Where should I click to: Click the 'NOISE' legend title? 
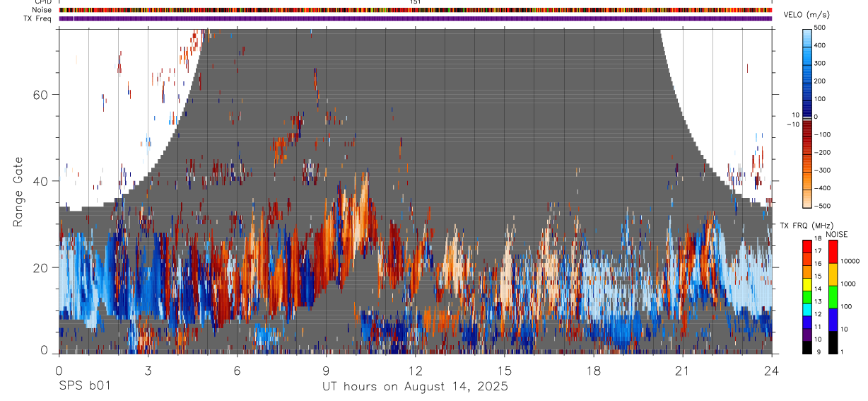(x=836, y=234)
